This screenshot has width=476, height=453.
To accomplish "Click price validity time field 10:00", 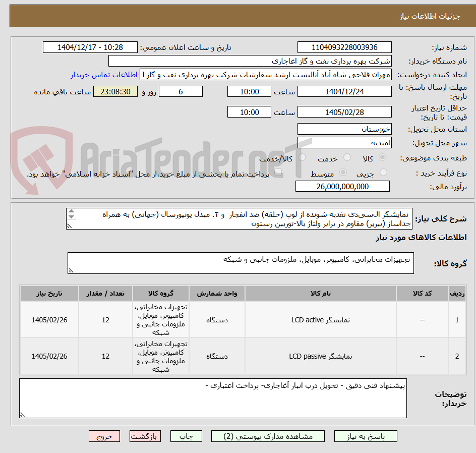I will (x=249, y=112).
